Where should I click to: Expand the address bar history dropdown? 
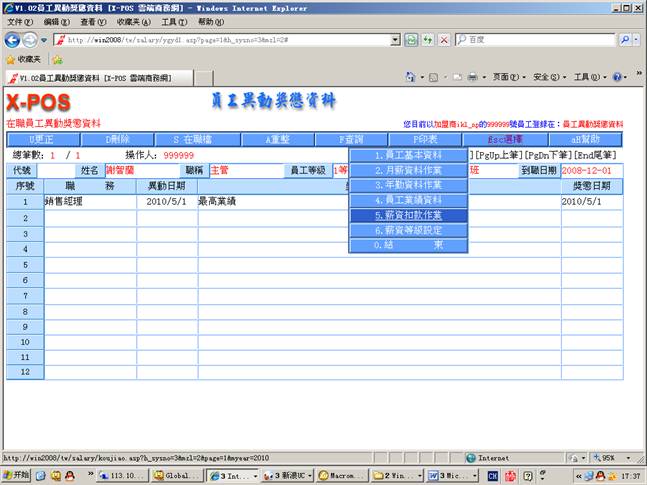[394, 40]
